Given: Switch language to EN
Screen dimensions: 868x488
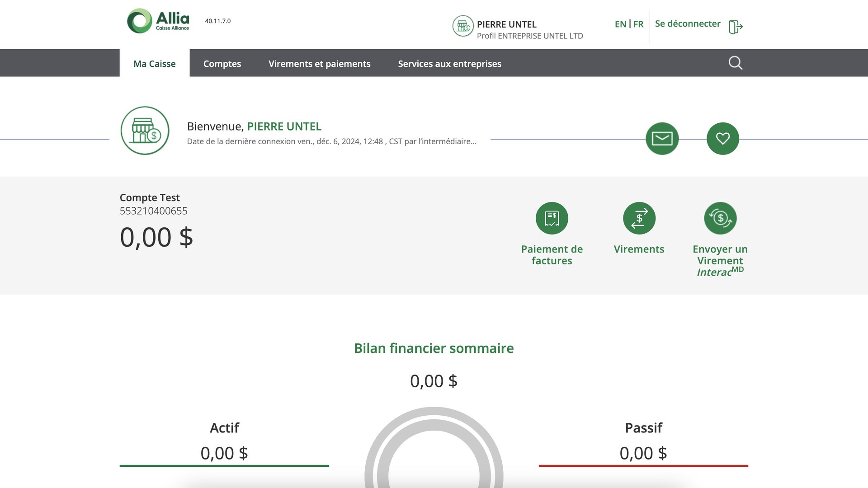Looking at the screenshot, I should 620,24.
